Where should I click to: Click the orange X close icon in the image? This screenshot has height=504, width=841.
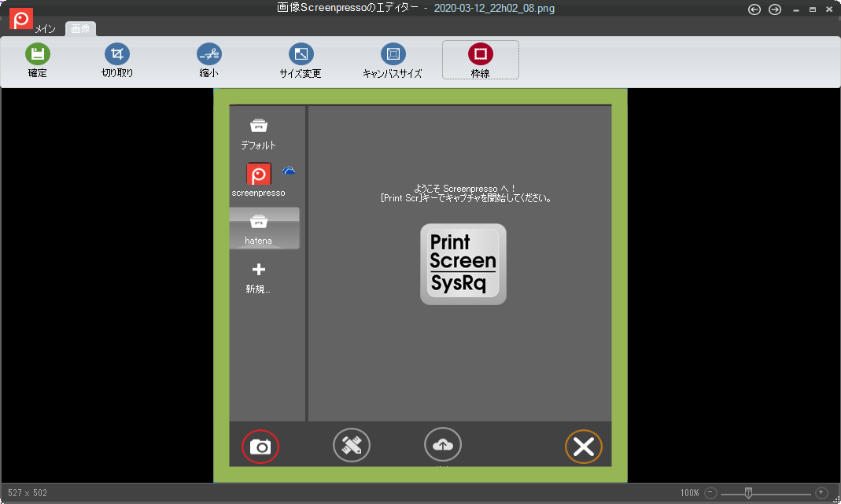pos(584,446)
